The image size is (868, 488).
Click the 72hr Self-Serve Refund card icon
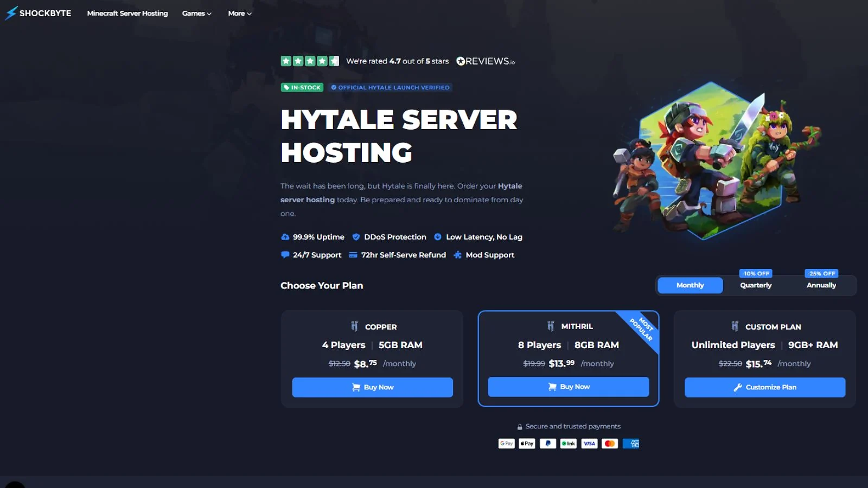(x=353, y=255)
